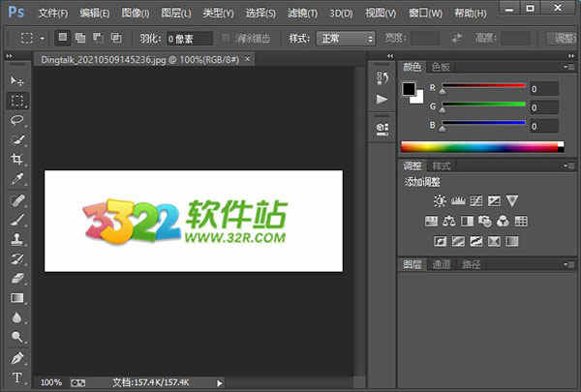Choose the 'New selection' mode button

click(x=63, y=39)
